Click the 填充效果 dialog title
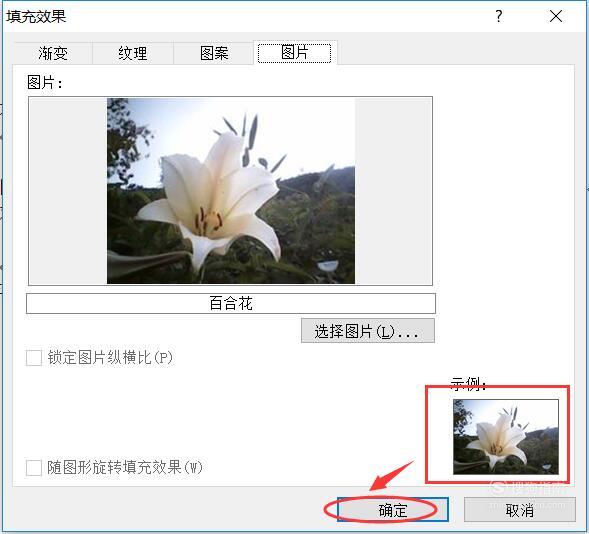589x534 pixels. click(x=36, y=17)
